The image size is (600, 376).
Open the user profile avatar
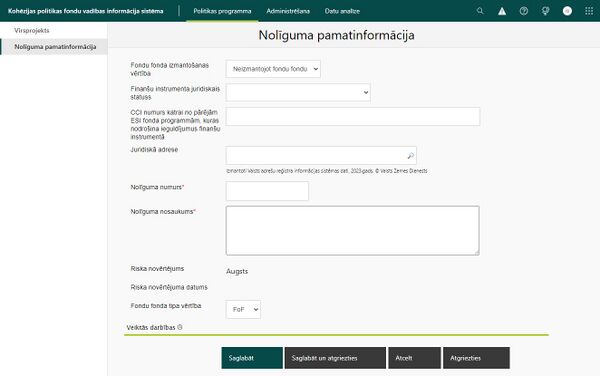click(567, 11)
